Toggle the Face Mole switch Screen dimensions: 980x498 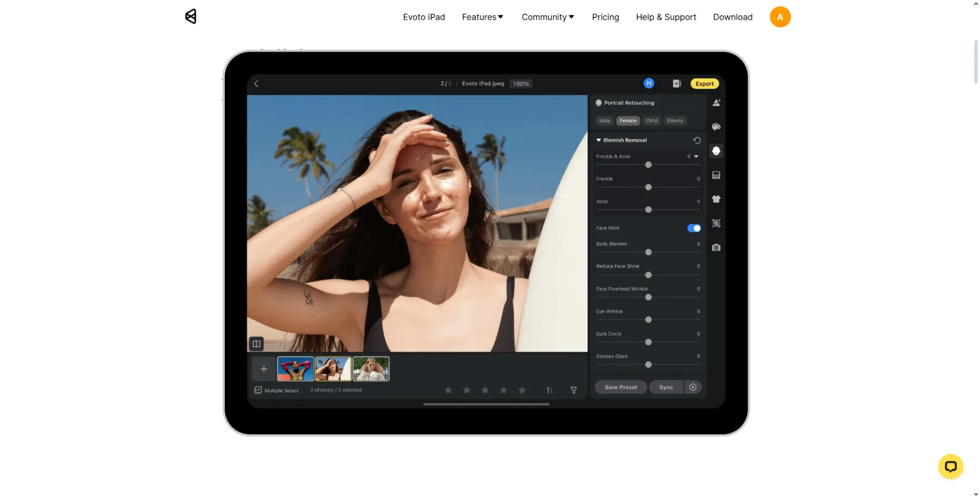pos(694,228)
